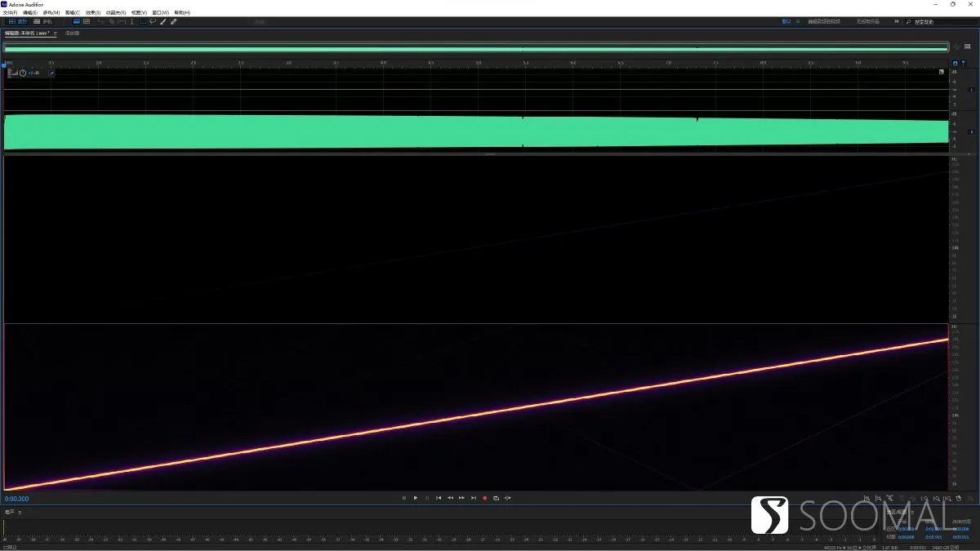Click the fast forward button
The width and height of the screenshot is (980, 551).
point(461,498)
